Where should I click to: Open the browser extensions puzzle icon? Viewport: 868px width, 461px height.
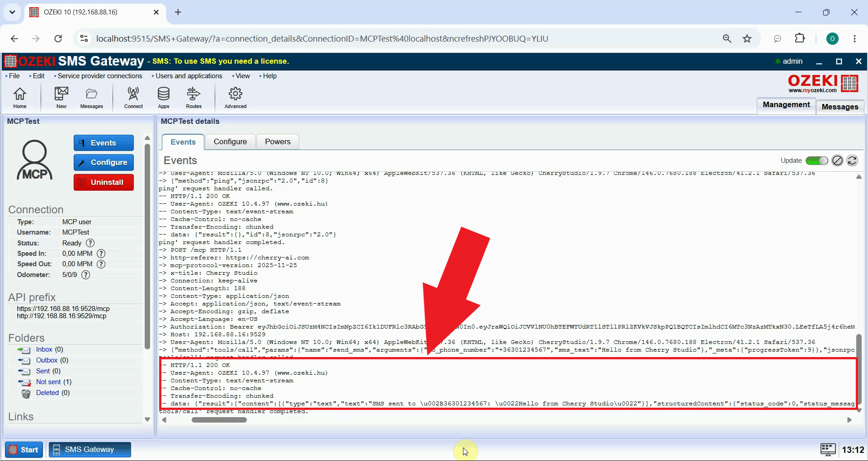click(800, 38)
